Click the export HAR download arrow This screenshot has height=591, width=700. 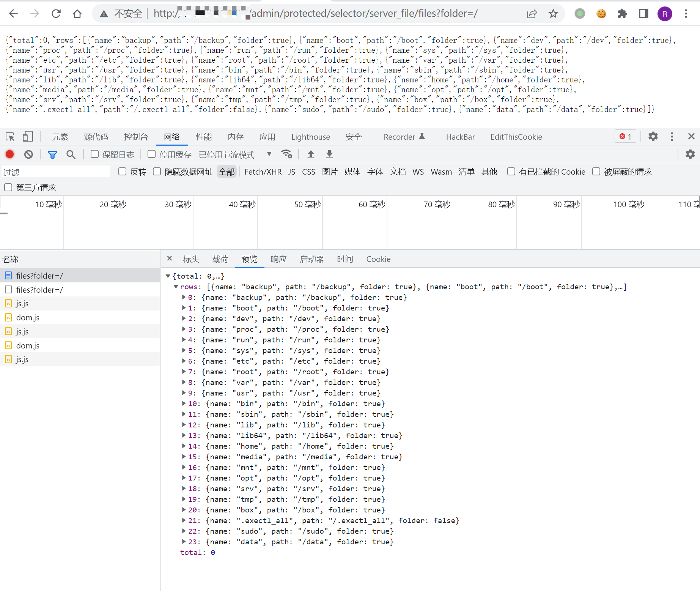pos(329,154)
